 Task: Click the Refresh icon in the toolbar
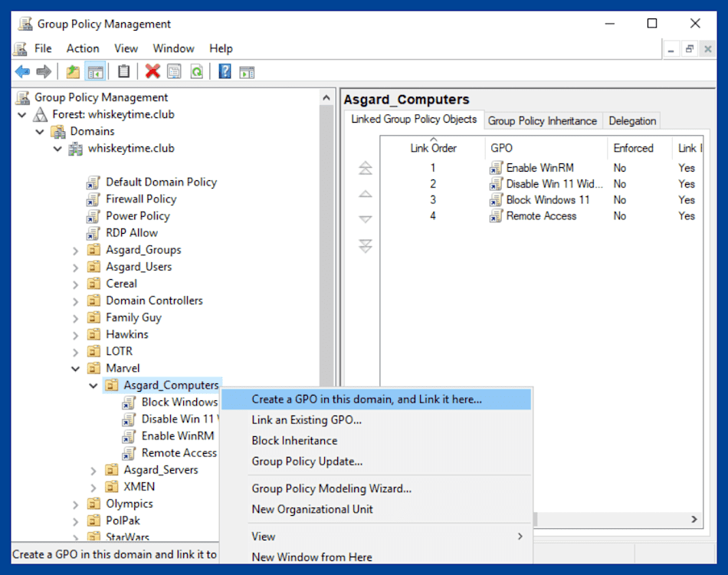(197, 71)
